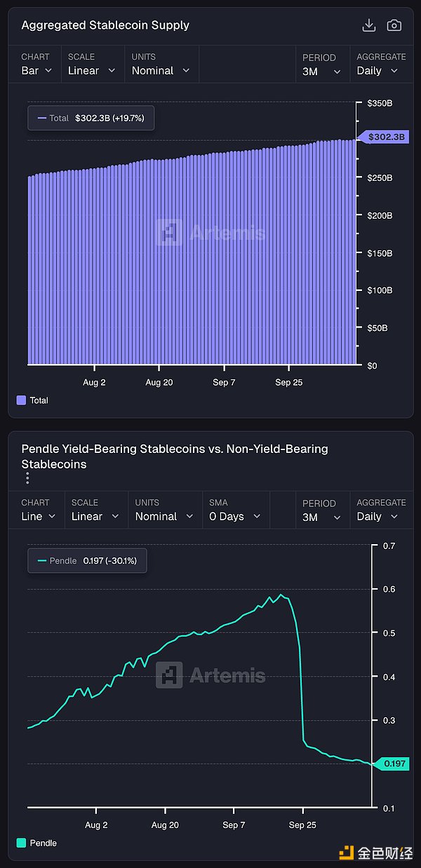Click the Artemis logo watermark on line chart
421x868 pixels.
tap(210, 675)
